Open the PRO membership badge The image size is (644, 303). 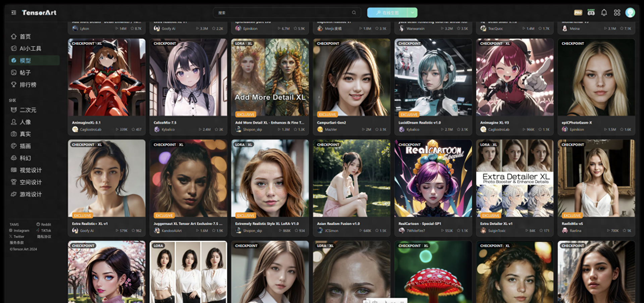pos(578,13)
